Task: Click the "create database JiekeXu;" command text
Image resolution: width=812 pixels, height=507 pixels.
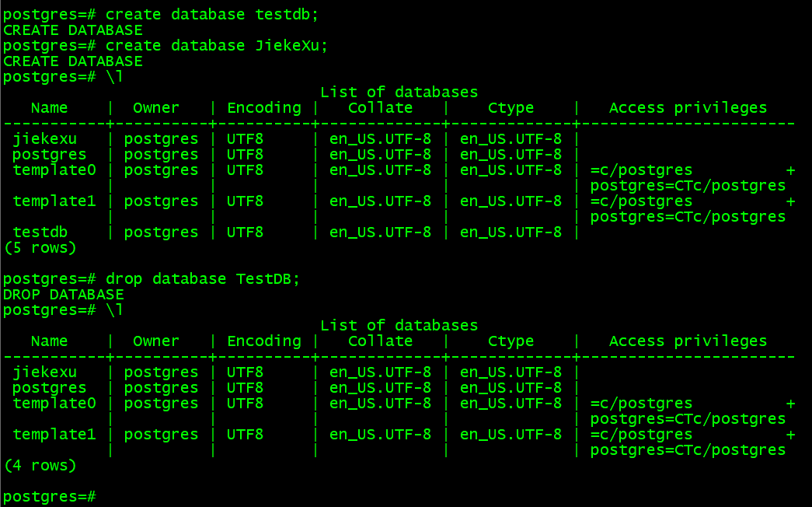Action: click(x=217, y=46)
